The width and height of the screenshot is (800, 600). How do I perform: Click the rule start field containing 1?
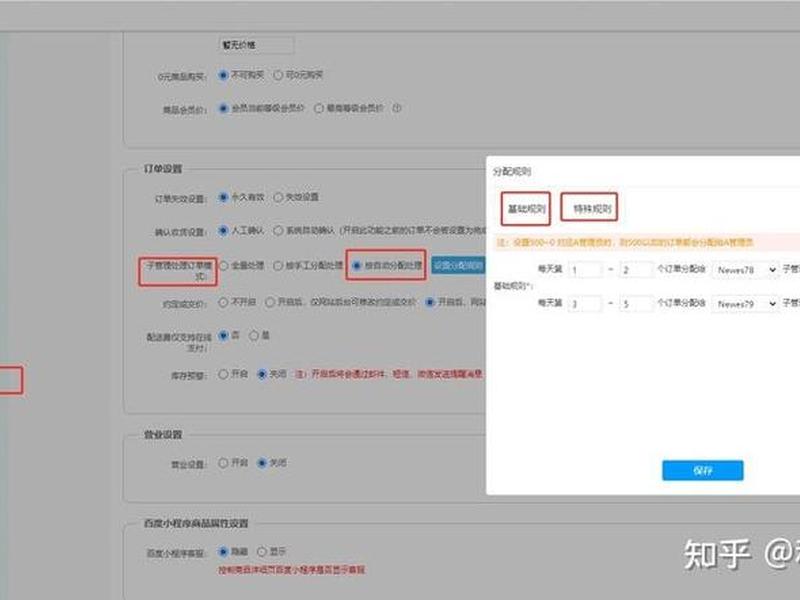pos(585,270)
